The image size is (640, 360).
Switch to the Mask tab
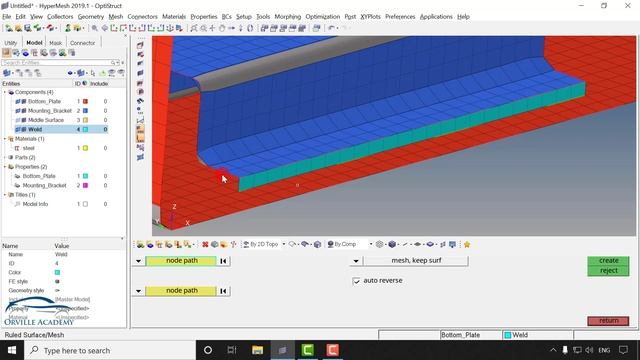[x=56, y=43]
